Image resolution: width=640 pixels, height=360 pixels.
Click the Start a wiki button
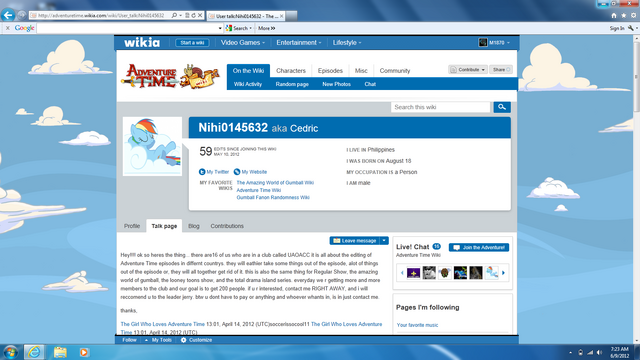(x=192, y=42)
